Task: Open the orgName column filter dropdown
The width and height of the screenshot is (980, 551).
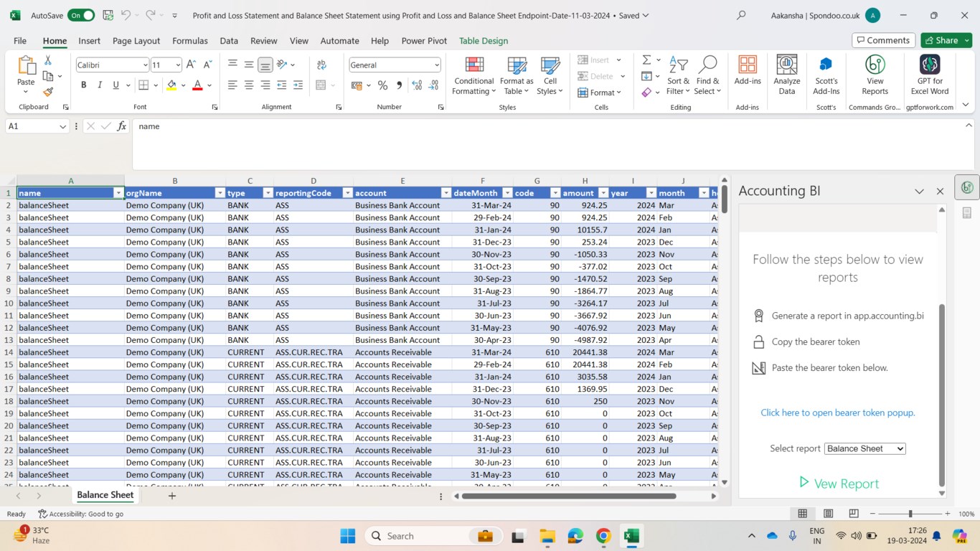Action: (x=220, y=193)
